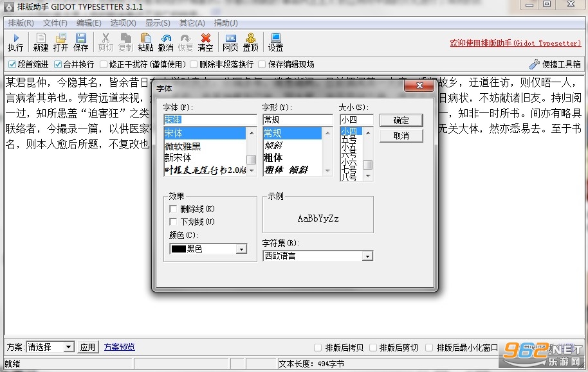Open the 欢迎使用排版助手 link
Viewport: 588px width, 372px height.
(515, 43)
